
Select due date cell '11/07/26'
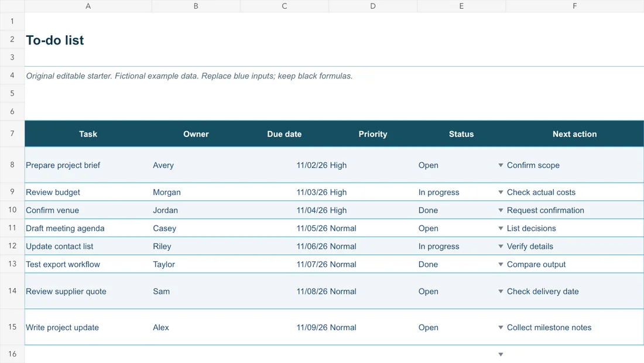tap(284, 265)
